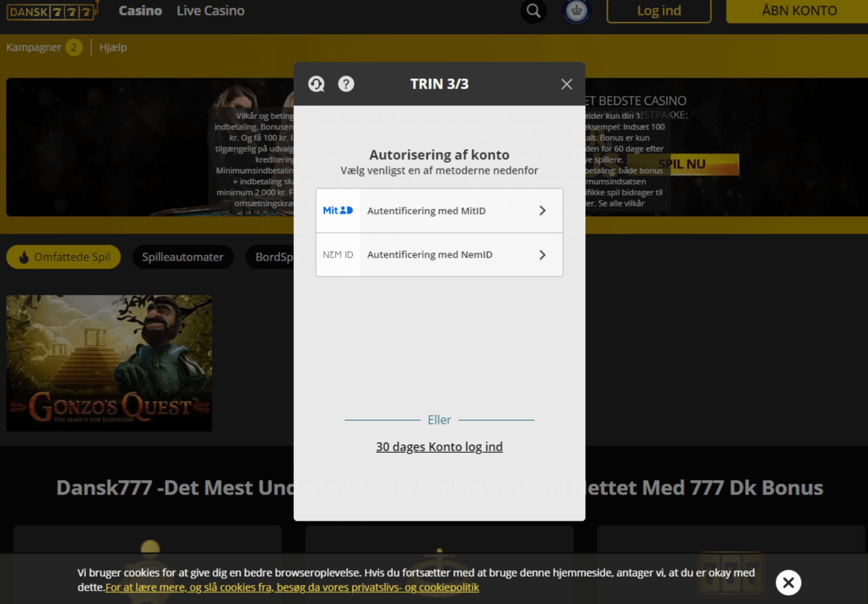The image size is (868, 604).
Task: Click the search magnifier icon
Action: [x=533, y=11]
